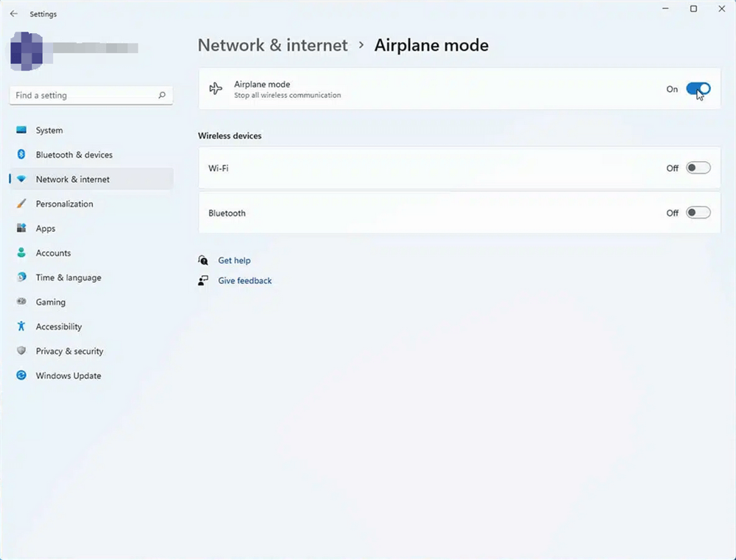Screen dimensions: 736x560
Task: Go to Network & internet breadcrumb
Action: point(272,46)
